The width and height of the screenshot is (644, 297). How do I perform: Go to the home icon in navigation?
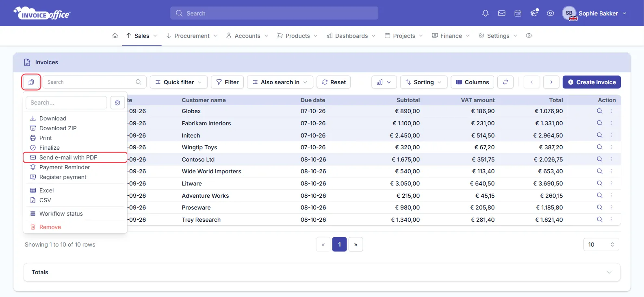tap(115, 36)
